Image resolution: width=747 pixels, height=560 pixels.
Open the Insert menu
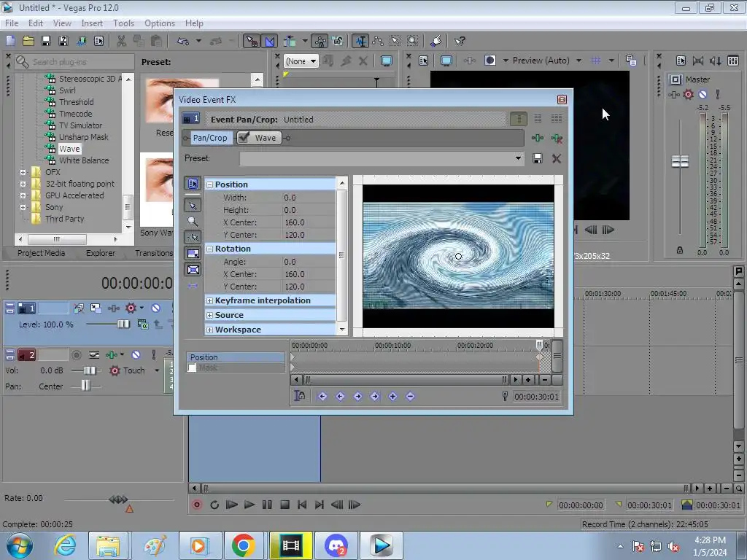91,23
